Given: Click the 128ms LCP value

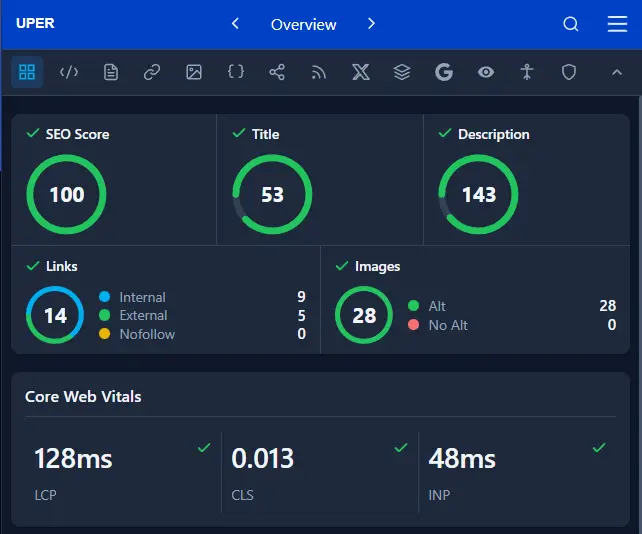Looking at the screenshot, I should (73, 458).
